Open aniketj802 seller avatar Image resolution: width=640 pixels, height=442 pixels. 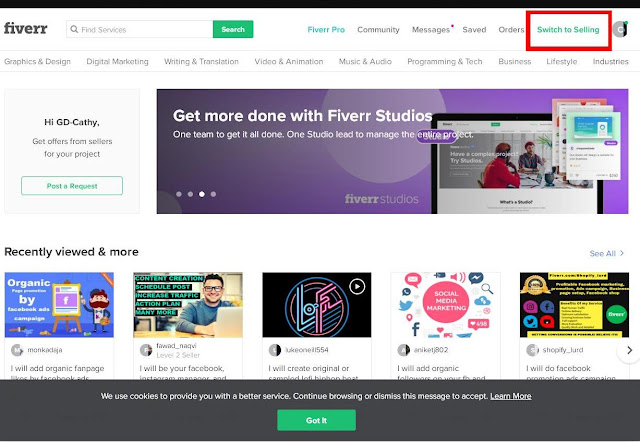403,350
